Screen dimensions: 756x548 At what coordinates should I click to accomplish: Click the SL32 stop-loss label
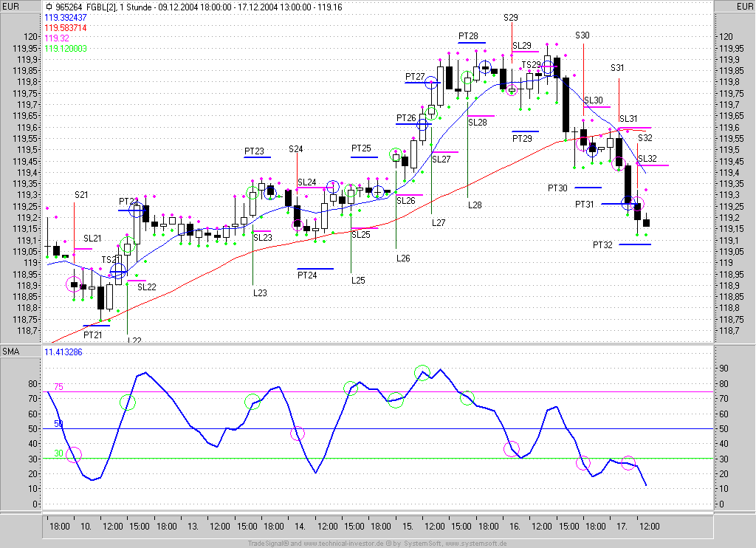pyautogui.click(x=647, y=159)
